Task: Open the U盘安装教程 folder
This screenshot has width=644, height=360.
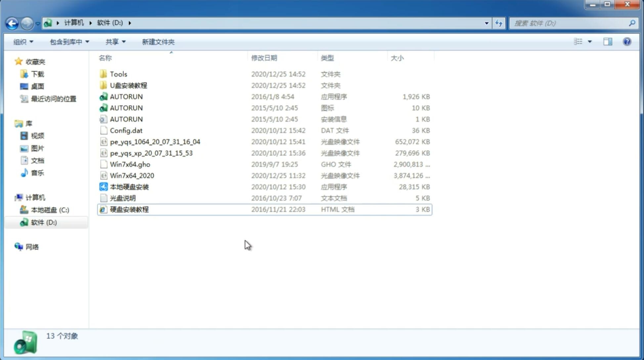Action: [x=129, y=85]
